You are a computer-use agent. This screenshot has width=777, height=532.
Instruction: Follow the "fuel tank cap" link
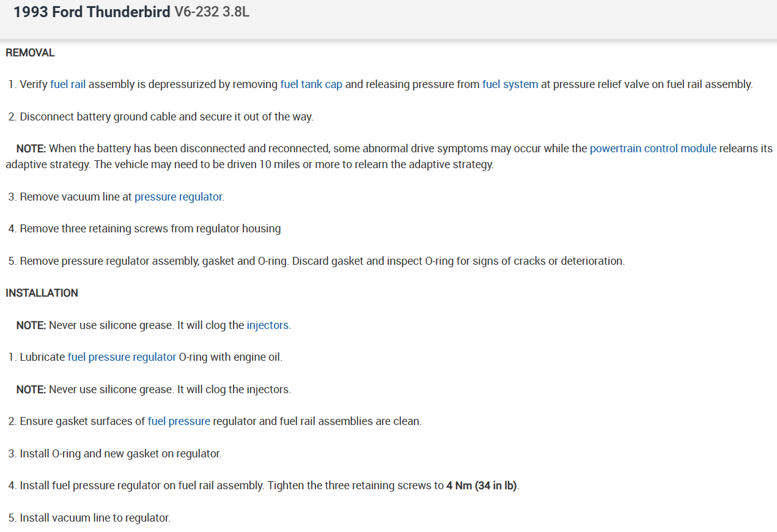coord(311,84)
